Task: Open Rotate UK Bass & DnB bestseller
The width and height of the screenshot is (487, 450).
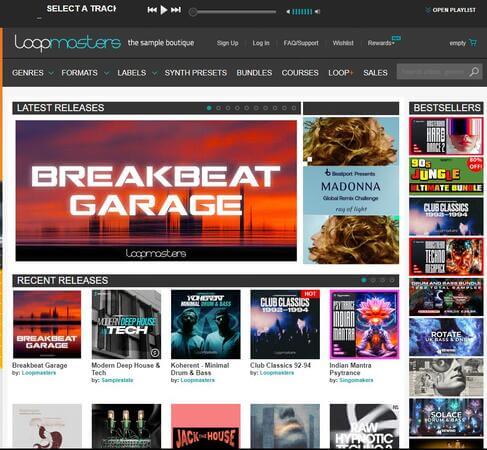Action: [446, 337]
